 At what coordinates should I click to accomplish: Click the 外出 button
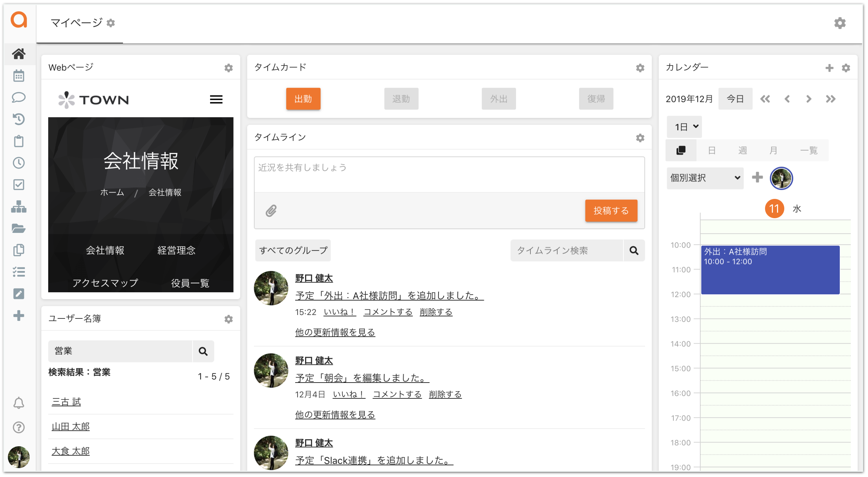(x=499, y=99)
